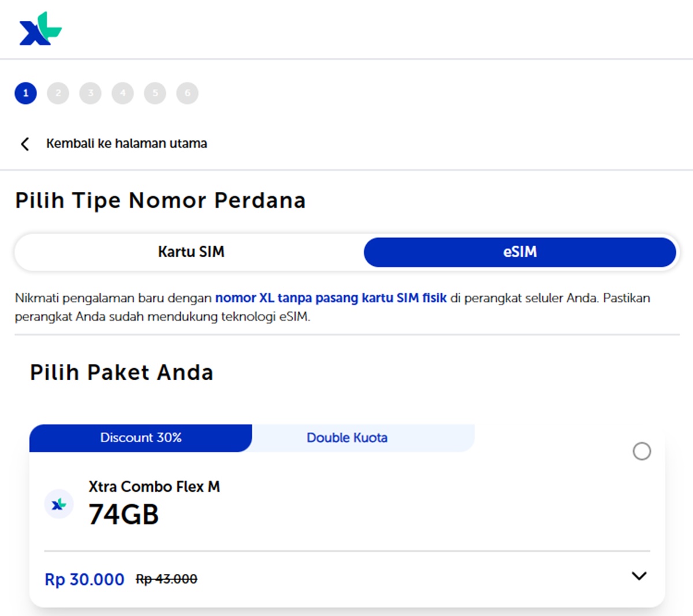Click the back arrow chevron icon

point(24,143)
